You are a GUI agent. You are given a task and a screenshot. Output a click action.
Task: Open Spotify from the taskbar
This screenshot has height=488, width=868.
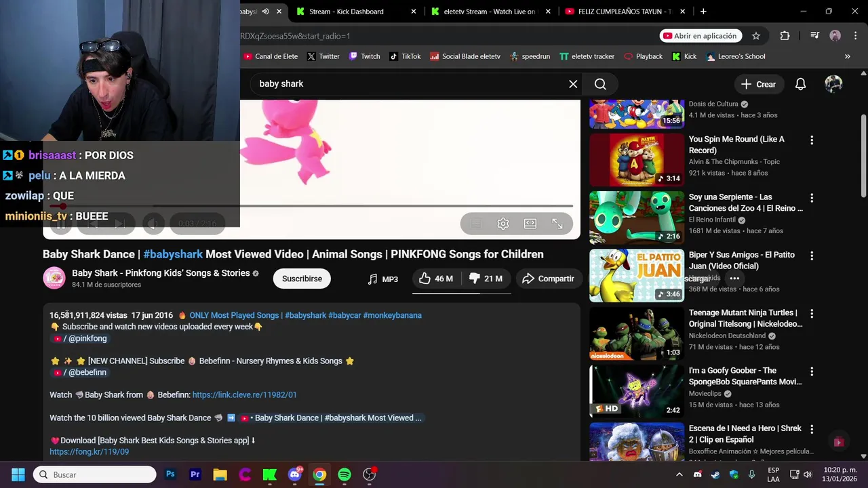point(344,474)
